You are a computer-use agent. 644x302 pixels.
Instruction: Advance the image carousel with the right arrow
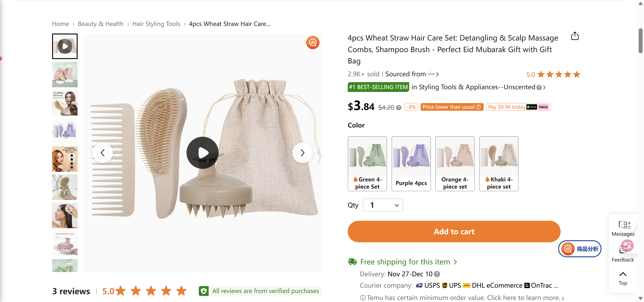(x=302, y=153)
